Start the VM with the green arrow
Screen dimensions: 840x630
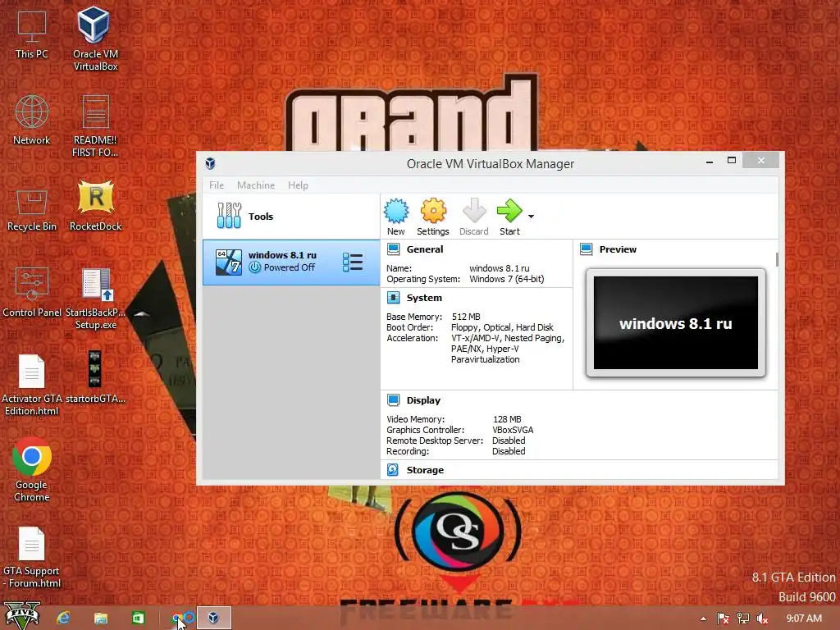(509, 211)
